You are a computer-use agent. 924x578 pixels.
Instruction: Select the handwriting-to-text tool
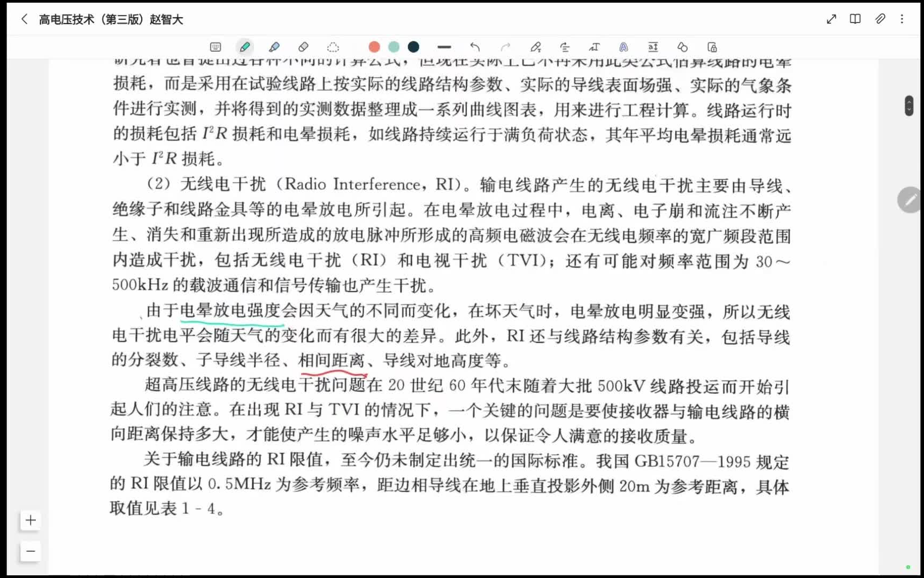594,47
